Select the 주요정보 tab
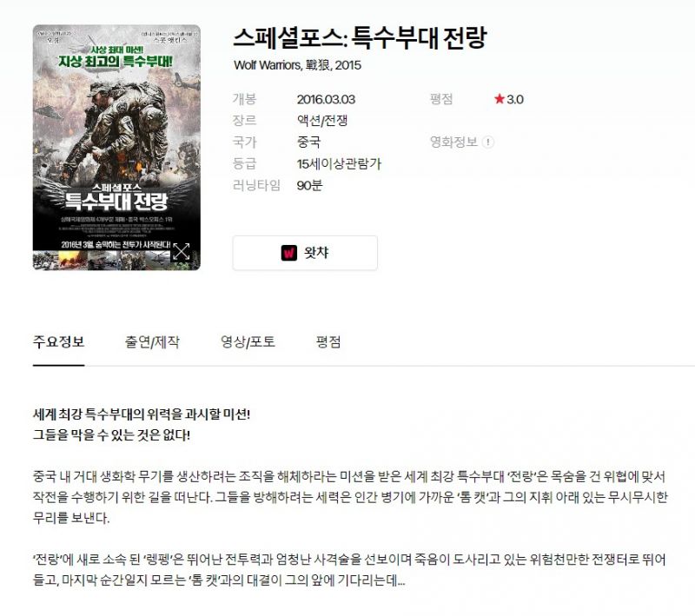This screenshot has width=695, height=616. point(58,341)
